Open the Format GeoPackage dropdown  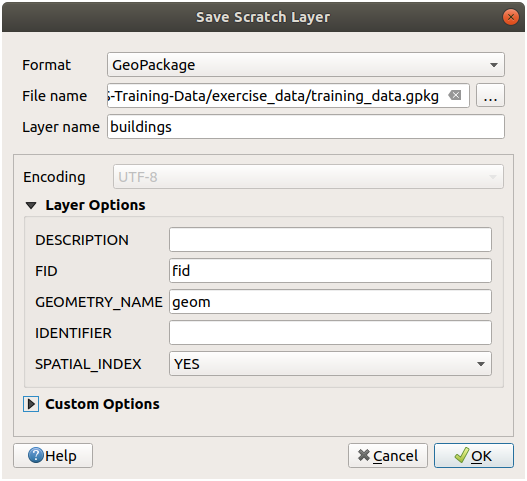coord(306,65)
